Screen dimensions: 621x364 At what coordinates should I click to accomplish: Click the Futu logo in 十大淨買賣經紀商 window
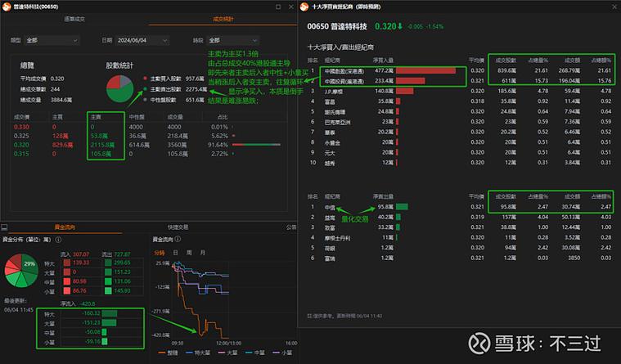tap(304, 7)
